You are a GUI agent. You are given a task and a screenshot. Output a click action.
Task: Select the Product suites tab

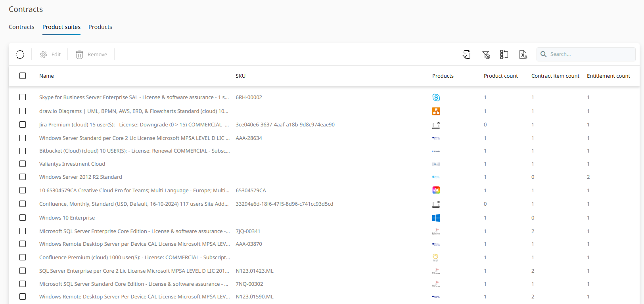(61, 27)
